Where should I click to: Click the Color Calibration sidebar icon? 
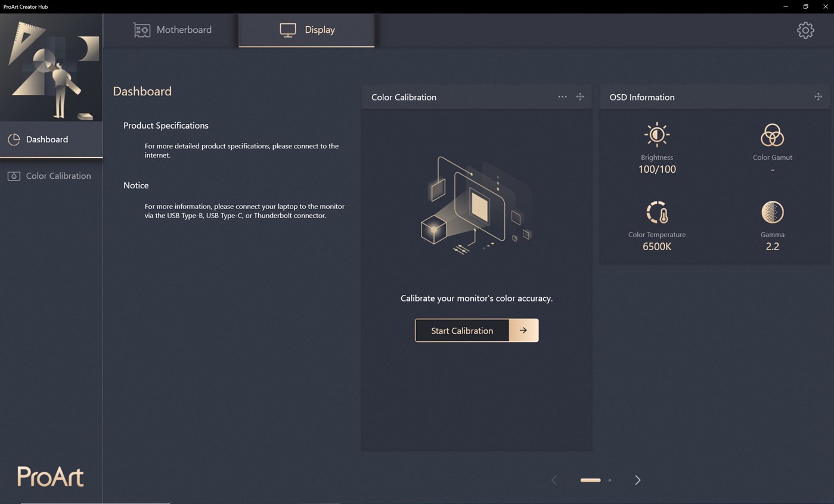pyautogui.click(x=14, y=176)
